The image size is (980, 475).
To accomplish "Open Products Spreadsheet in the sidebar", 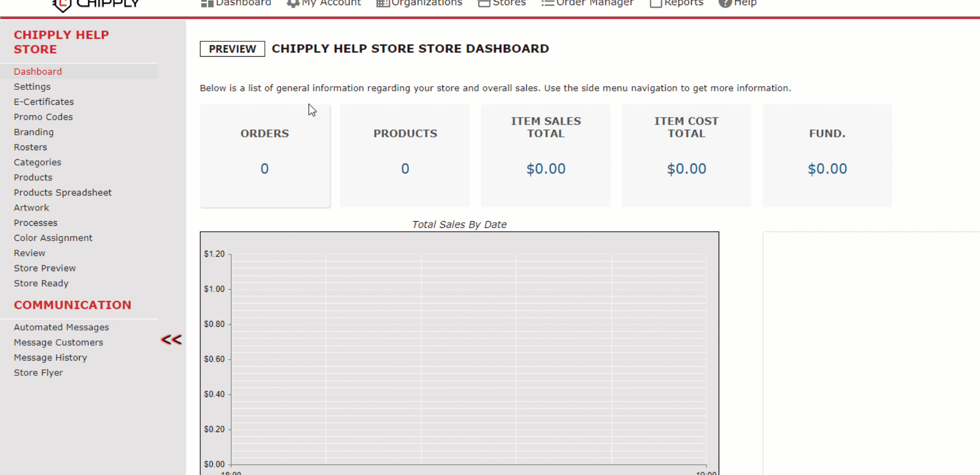I will pos(63,193).
